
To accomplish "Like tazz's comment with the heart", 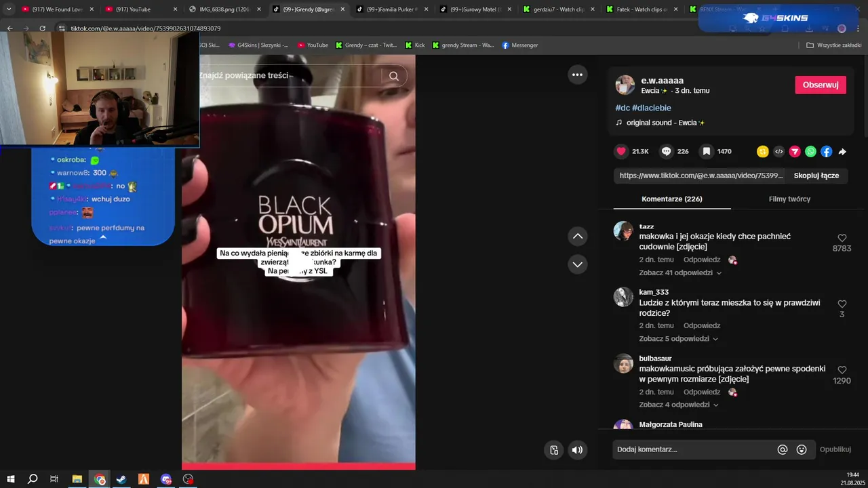I will pyautogui.click(x=842, y=238).
